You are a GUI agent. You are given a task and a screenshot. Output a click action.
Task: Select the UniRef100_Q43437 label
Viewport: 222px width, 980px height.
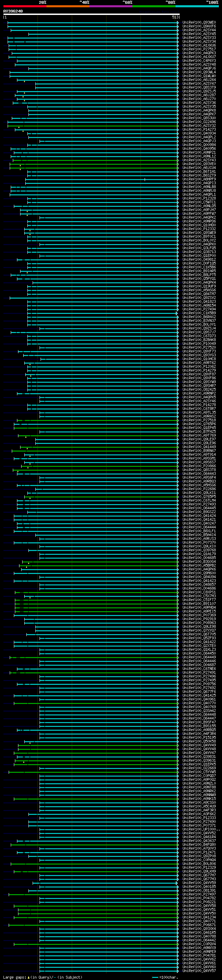coord(199,841)
